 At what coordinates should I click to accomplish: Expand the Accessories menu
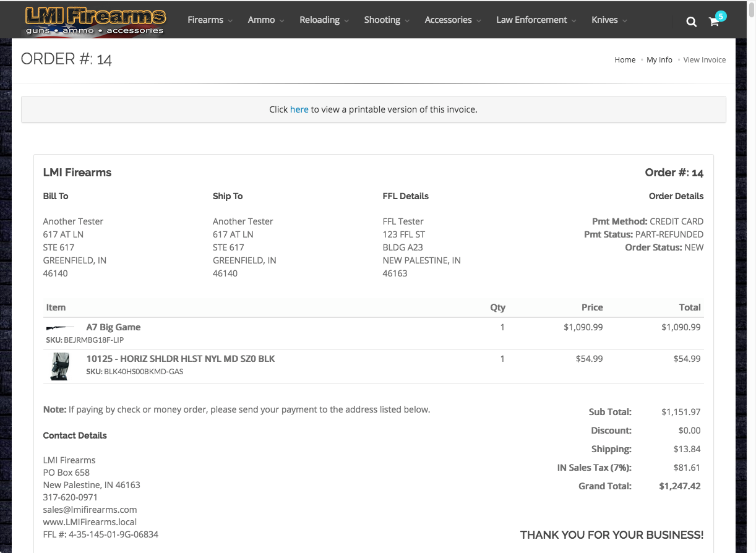point(453,20)
